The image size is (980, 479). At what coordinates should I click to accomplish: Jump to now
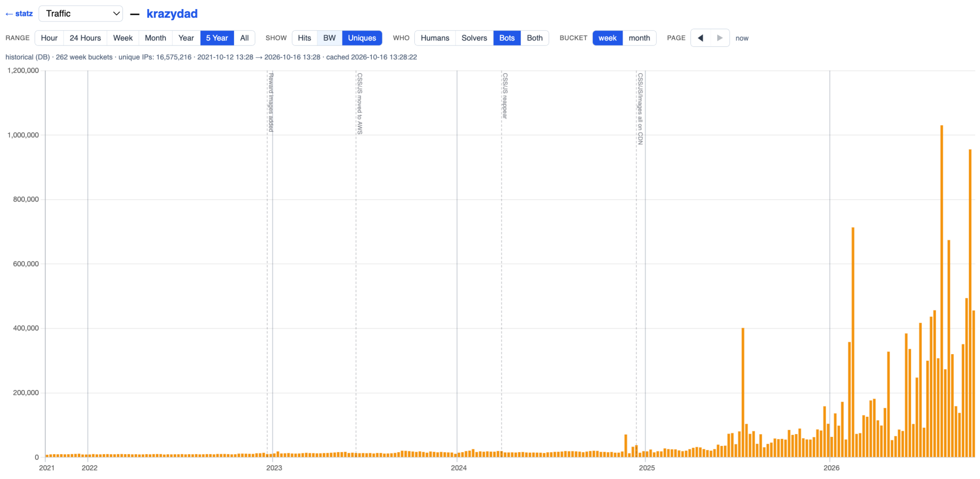pyautogui.click(x=742, y=38)
